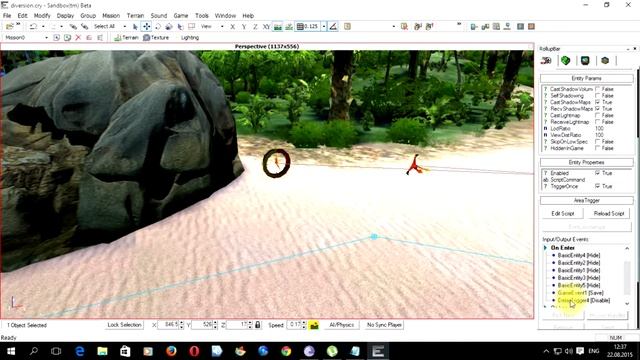Click the Lock Selection button

124,325
